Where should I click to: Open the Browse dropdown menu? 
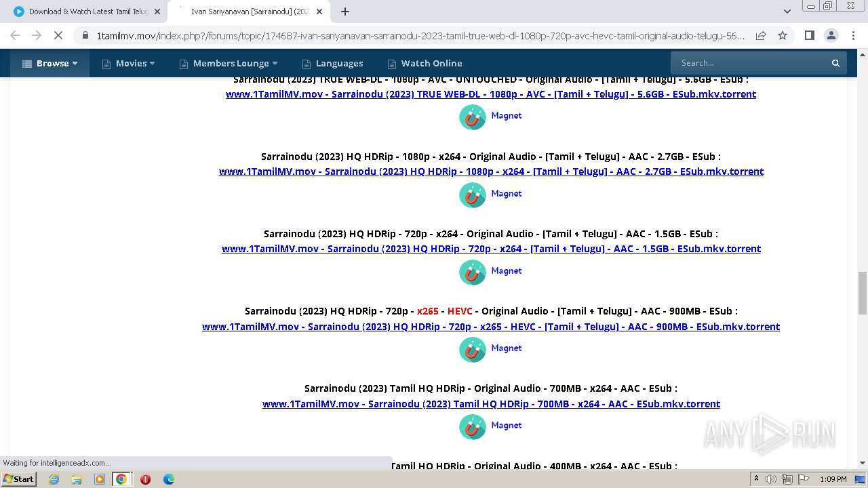pos(50,63)
